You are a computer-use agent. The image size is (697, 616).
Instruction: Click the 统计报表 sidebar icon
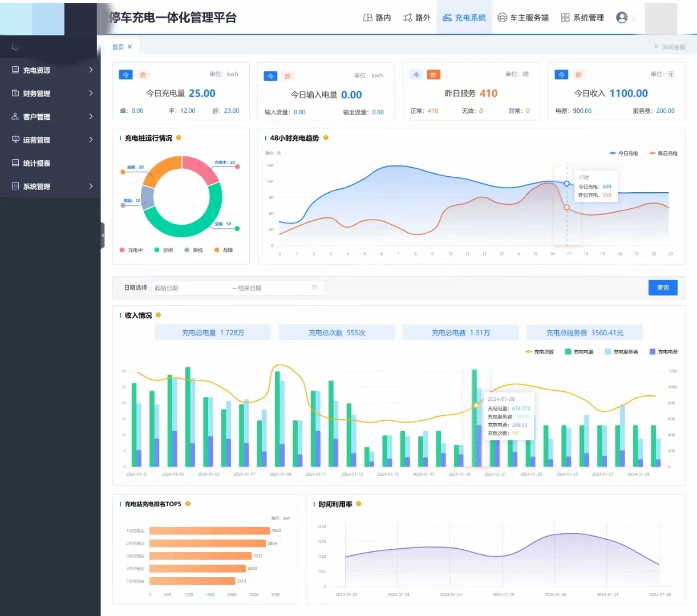[x=15, y=163]
